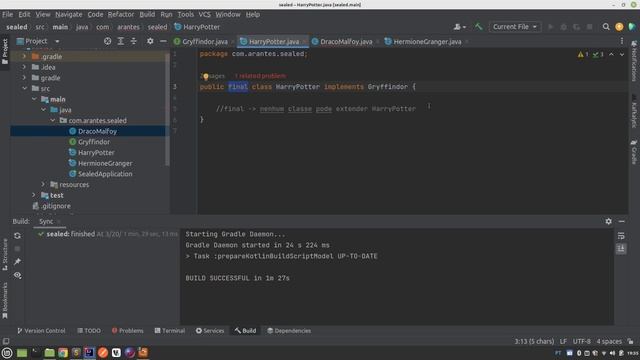The height and width of the screenshot is (360, 640).
Task: Toggle the Project tool window stripe button
Action: click(x=5, y=51)
